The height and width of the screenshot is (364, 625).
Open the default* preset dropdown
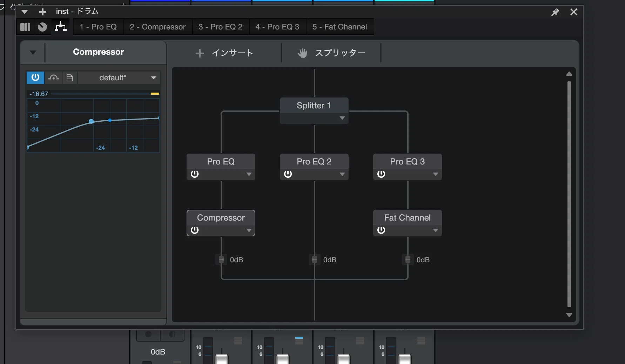point(119,77)
